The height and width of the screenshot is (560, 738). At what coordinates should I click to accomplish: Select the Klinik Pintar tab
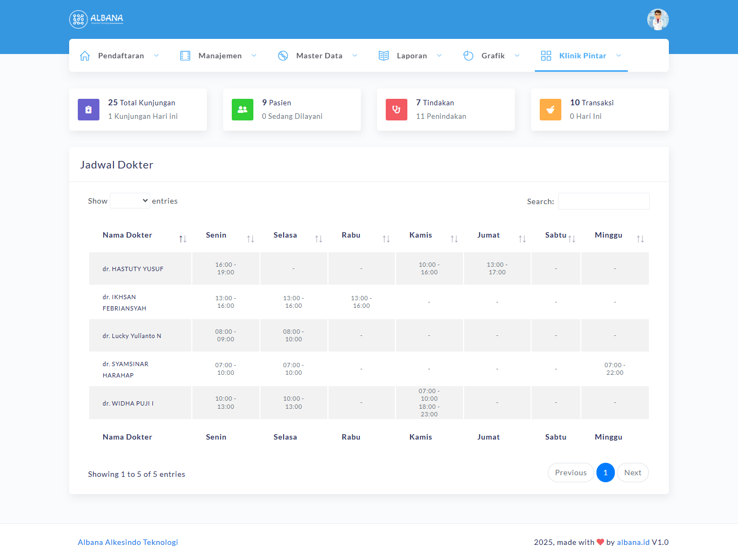tap(582, 56)
